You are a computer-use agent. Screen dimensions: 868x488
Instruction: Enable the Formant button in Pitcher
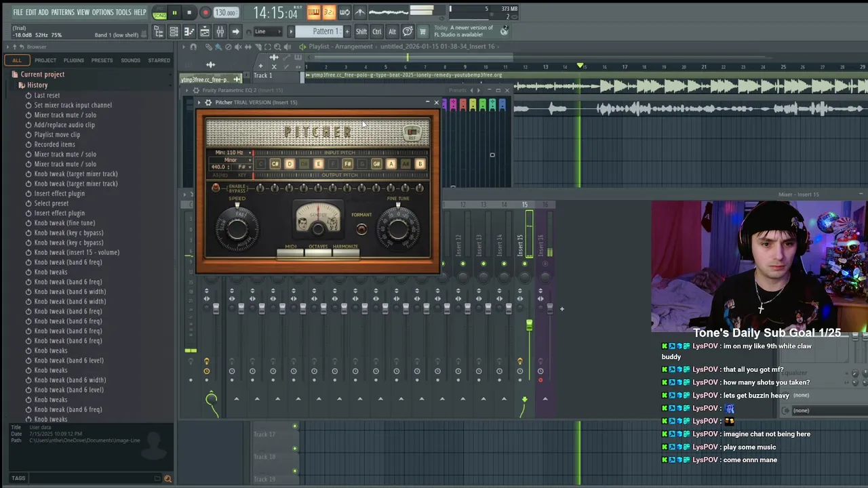tap(361, 229)
